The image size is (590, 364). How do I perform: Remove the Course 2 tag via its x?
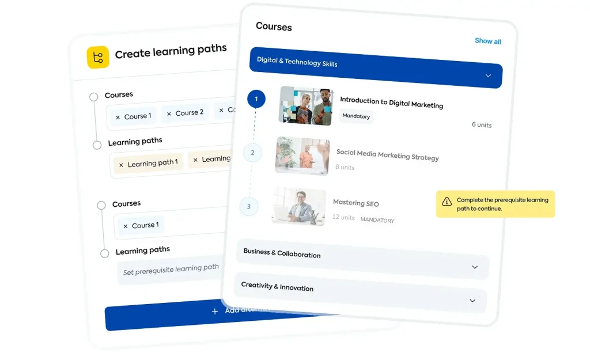(x=169, y=113)
